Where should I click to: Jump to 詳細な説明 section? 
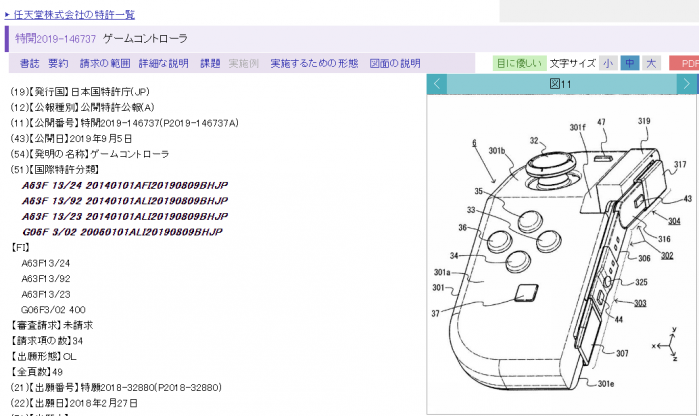[164, 63]
